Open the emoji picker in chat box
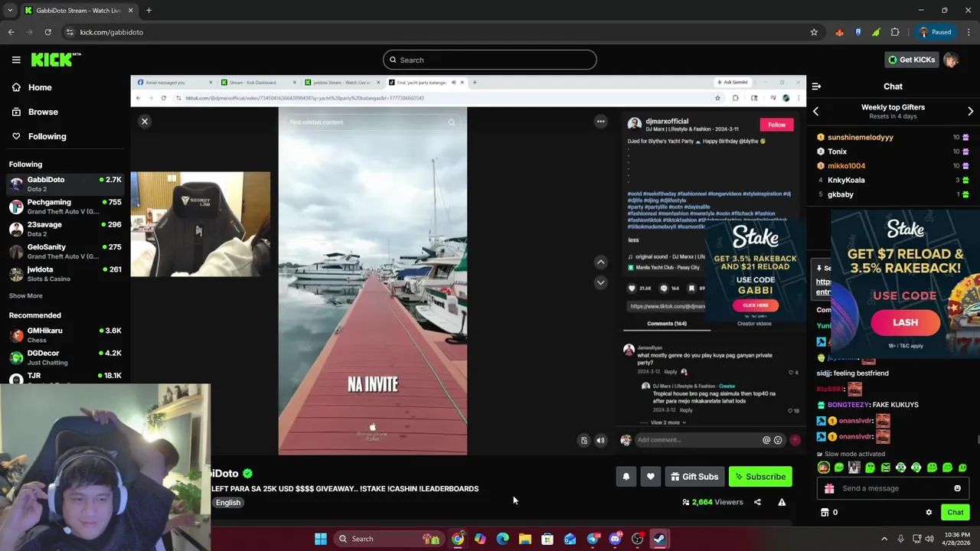Viewport: 980px width, 551px height. pos(957,488)
